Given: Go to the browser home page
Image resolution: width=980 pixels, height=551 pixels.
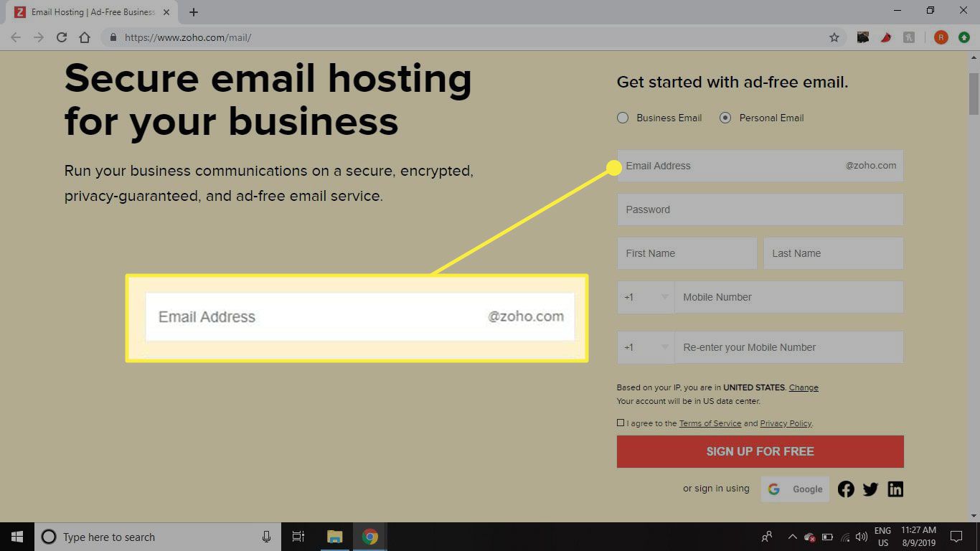Looking at the screenshot, I should click(85, 37).
